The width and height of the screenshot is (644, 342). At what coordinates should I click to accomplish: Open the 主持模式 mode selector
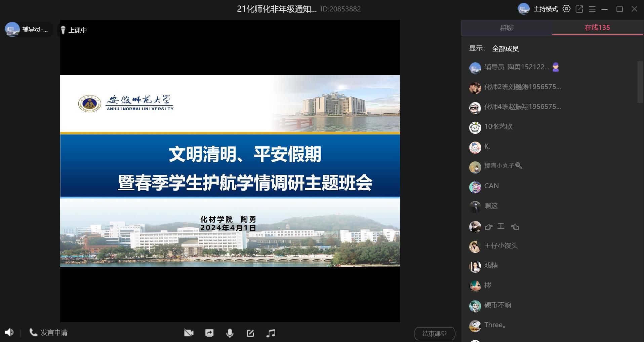(x=546, y=9)
